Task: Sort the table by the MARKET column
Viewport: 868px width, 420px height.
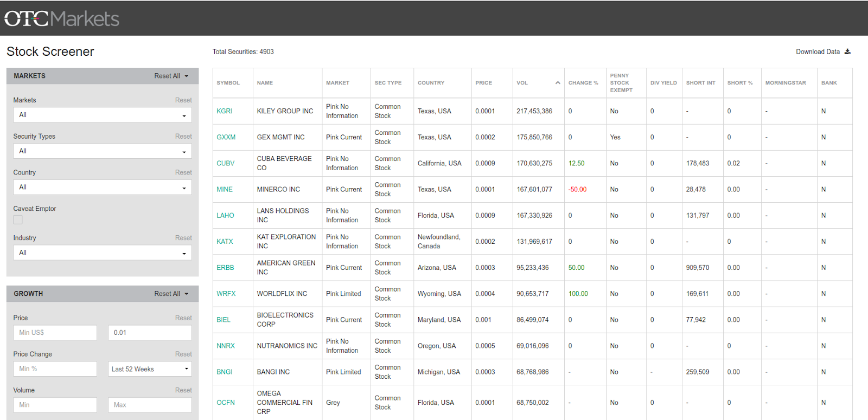Action: coord(337,83)
